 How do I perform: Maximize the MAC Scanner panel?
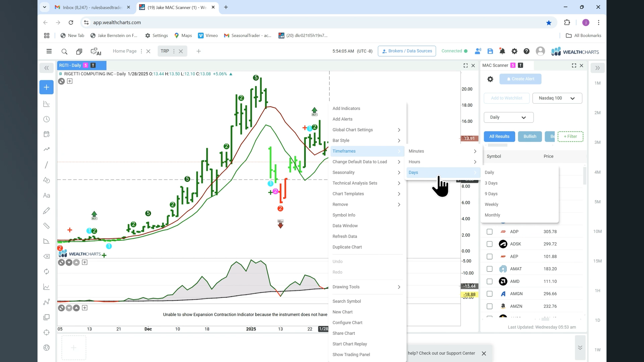[574, 66]
